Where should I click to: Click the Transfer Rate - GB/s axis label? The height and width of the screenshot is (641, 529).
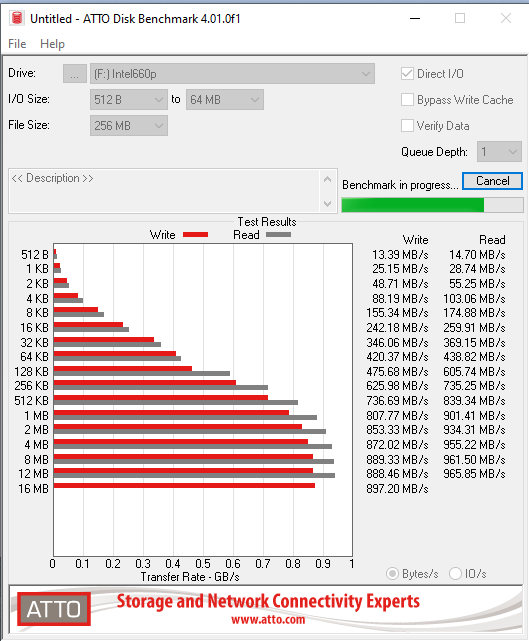[190, 577]
